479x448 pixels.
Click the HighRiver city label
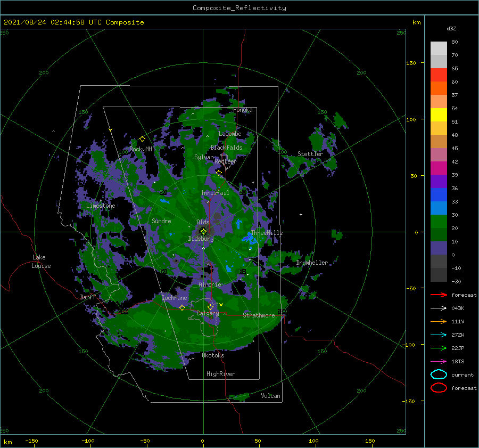point(221,374)
